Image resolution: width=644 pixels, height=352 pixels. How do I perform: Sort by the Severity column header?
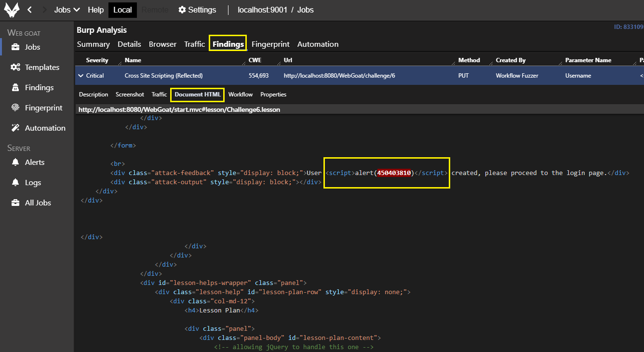pos(97,60)
